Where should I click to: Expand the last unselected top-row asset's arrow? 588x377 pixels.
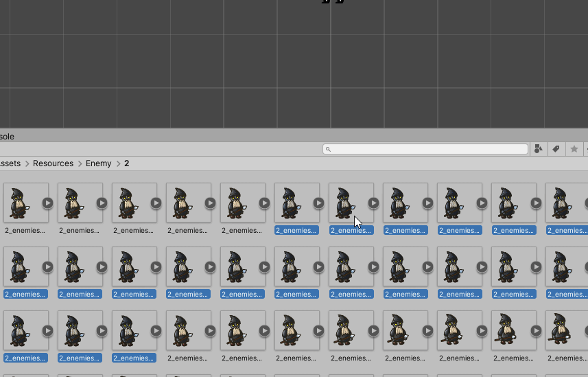coord(264,203)
